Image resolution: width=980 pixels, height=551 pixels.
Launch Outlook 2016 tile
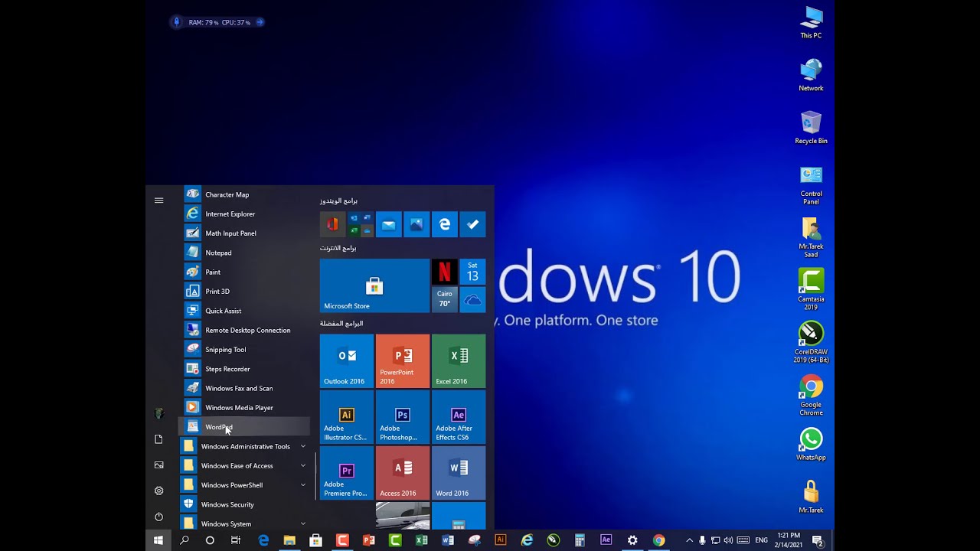(x=347, y=361)
